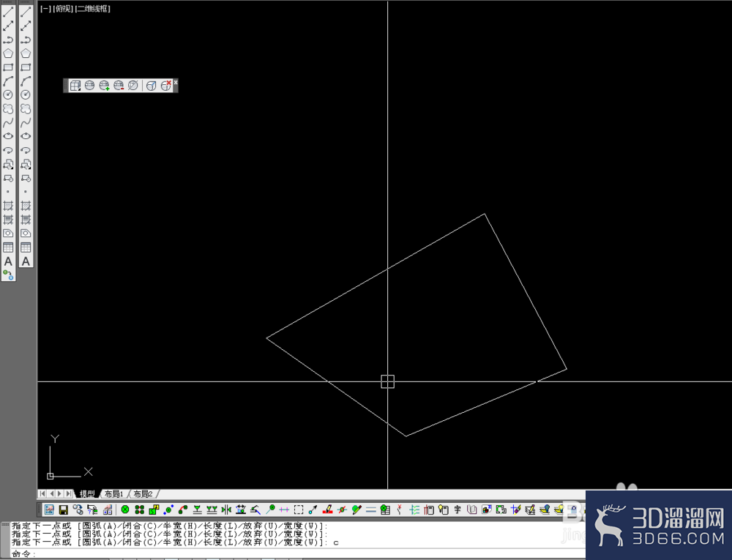This screenshot has height=560, width=732.
Task: Open the [俯视] view controls menu
Action: click(x=63, y=9)
